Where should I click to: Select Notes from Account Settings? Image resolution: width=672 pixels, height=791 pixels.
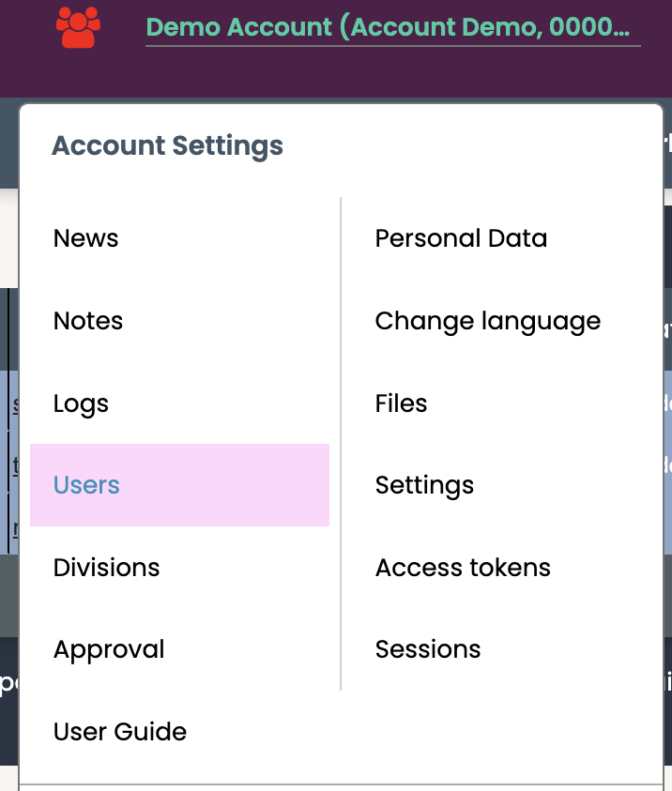coord(88,321)
